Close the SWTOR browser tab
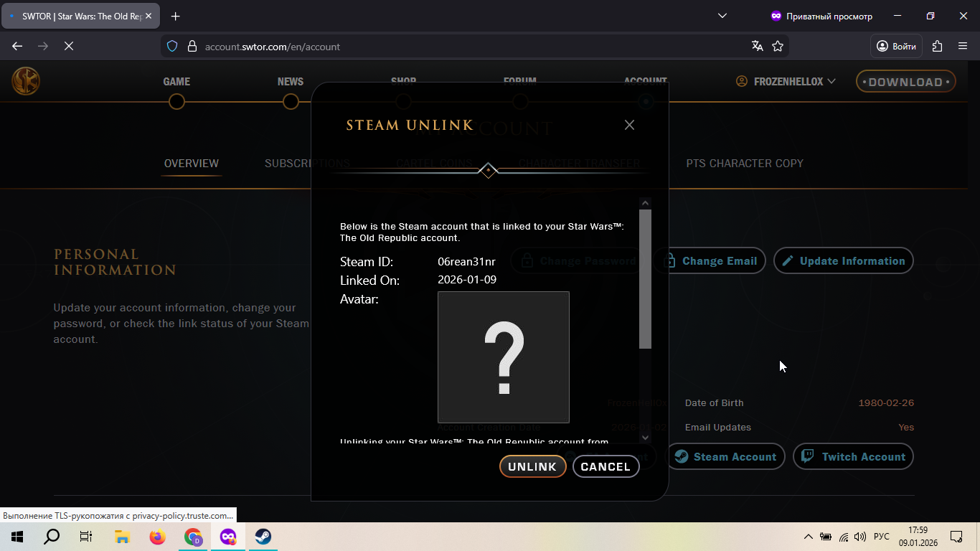Viewport: 980px width, 551px height. [149, 16]
